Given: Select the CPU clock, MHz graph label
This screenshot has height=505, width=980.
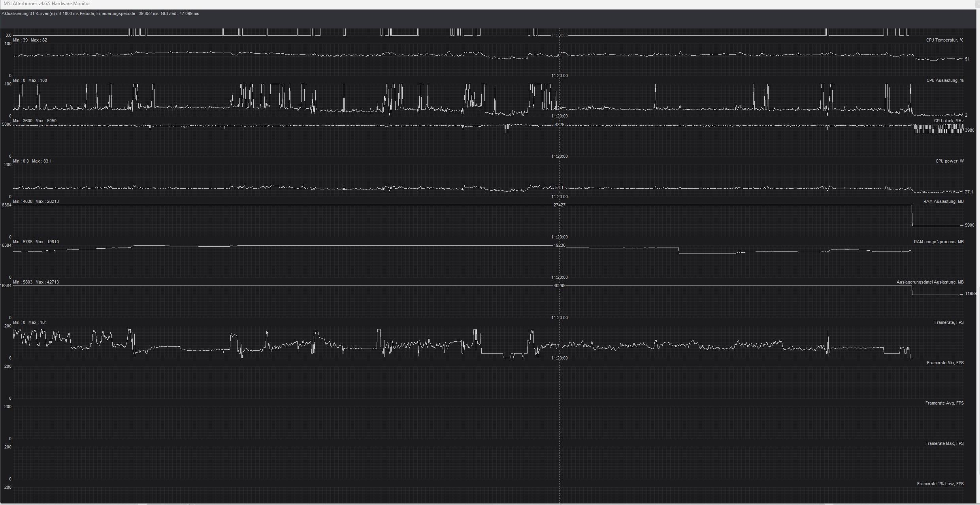Looking at the screenshot, I should pyautogui.click(x=948, y=121).
